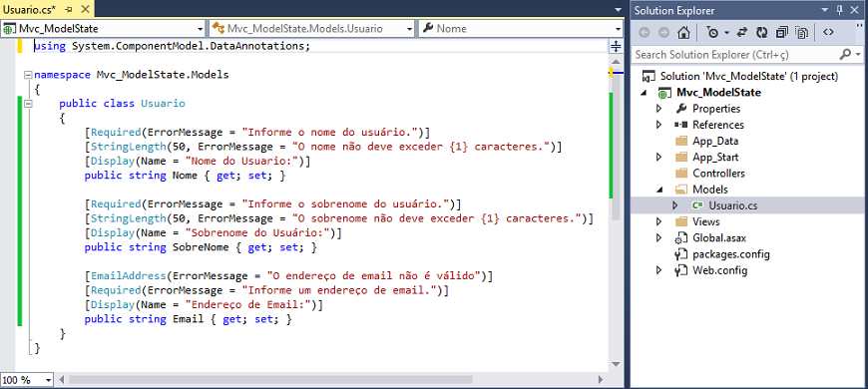868x389 pixels.
Task: Toggle the Show All Files icon
Action: click(x=802, y=32)
